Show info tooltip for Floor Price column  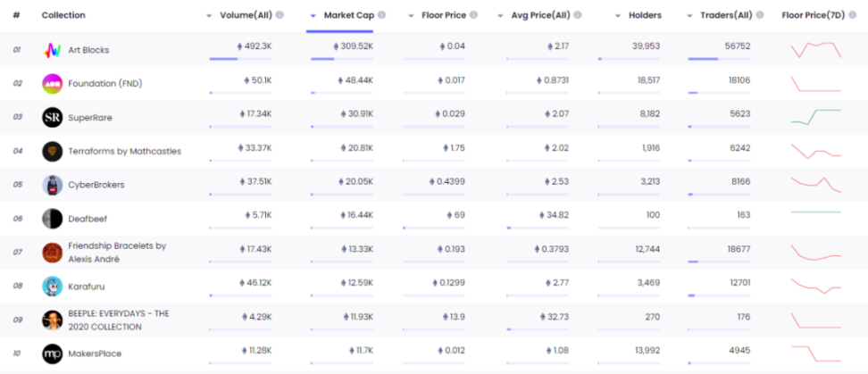pyautogui.click(x=473, y=15)
